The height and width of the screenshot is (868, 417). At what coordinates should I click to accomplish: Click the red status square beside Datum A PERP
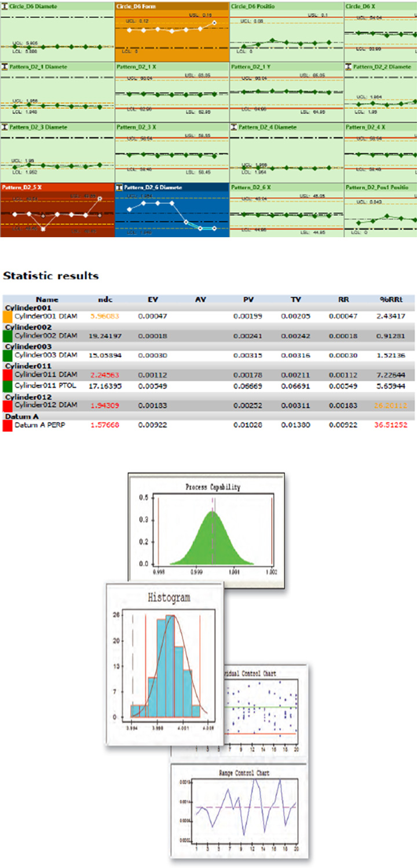coord(8,424)
